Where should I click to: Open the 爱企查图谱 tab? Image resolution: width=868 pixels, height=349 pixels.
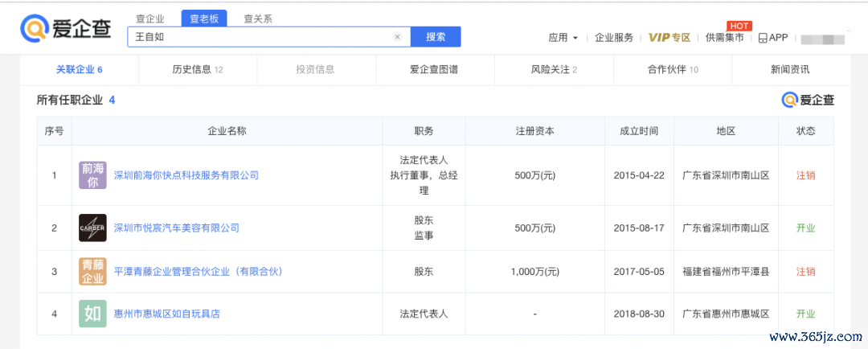coord(433,70)
